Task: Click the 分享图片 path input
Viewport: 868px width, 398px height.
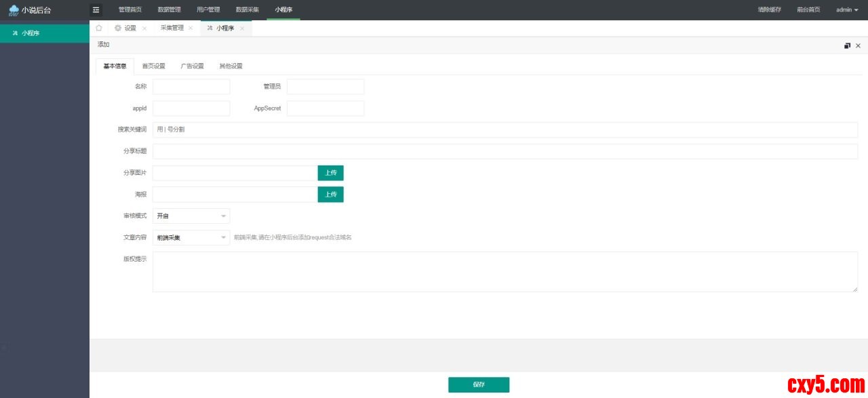Action: (x=235, y=173)
